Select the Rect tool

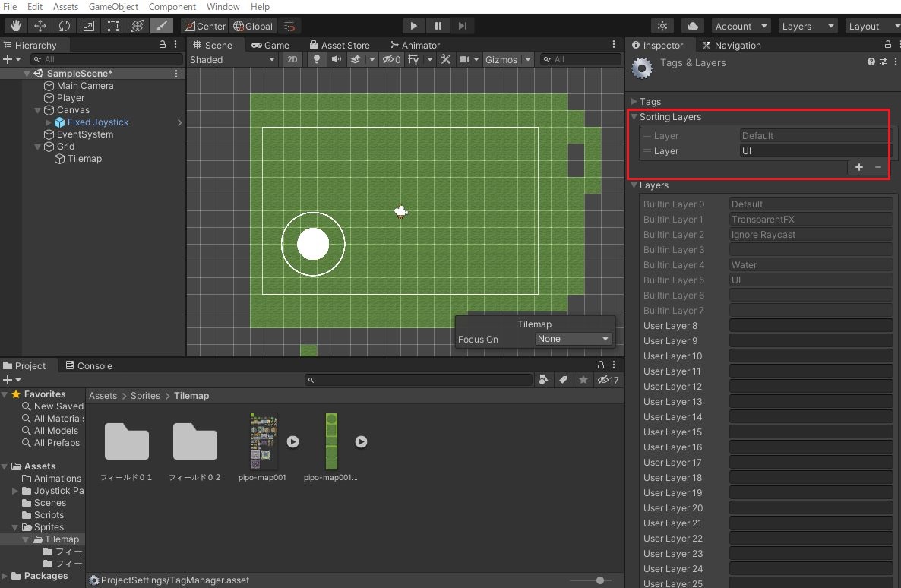pyautogui.click(x=113, y=26)
